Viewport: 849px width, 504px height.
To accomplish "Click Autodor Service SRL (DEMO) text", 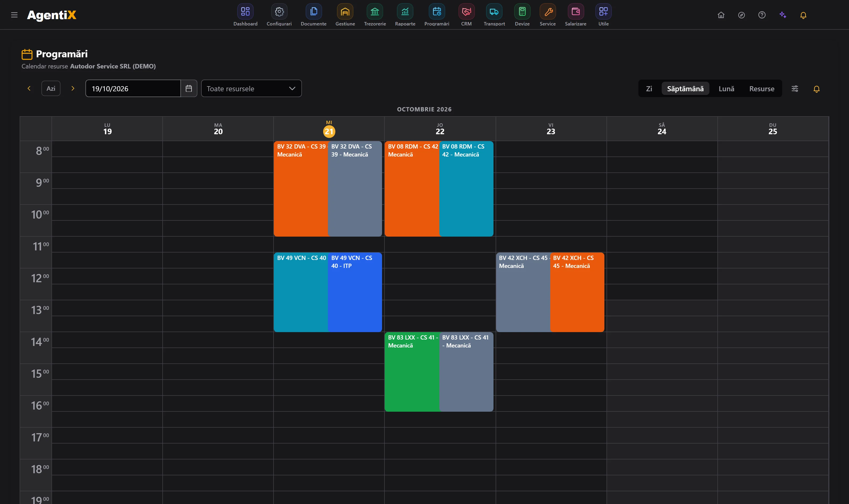I will [x=113, y=66].
